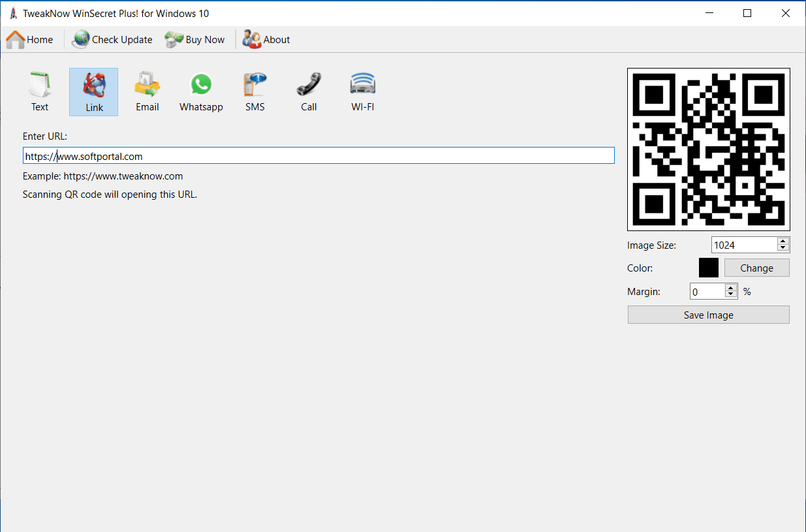Choose the WI-FI QR code type
The width and height of the screenshot is (806, 532).
pos(363,92)
